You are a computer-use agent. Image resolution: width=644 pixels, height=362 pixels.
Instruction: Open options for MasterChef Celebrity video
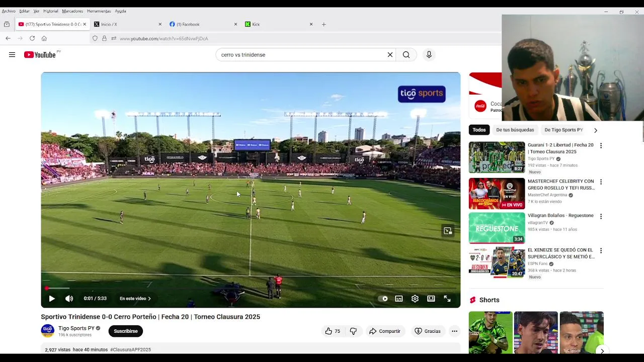[601, 182]
